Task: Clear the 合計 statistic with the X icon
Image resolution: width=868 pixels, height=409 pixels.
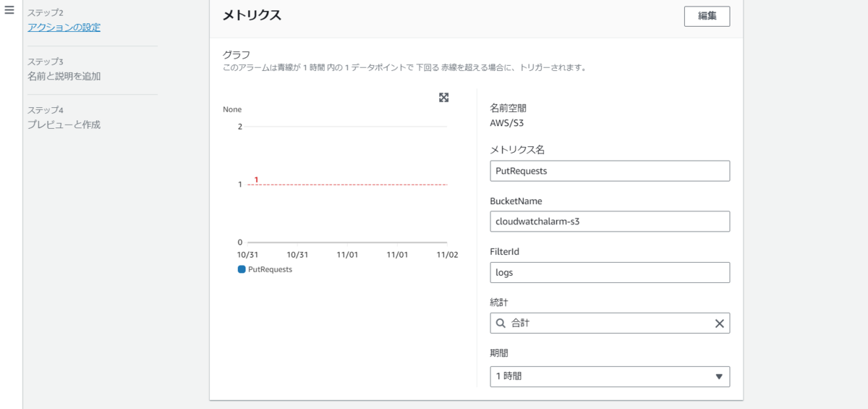Action: pos(719,324)
